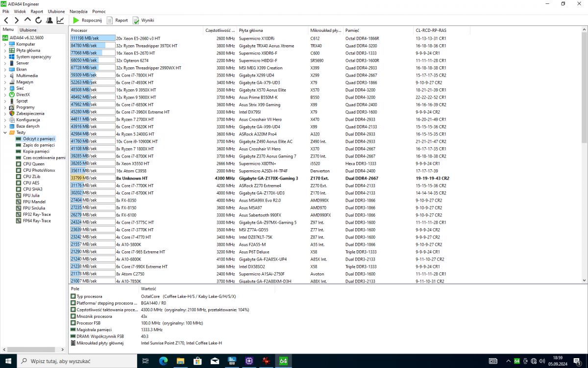
Task: Collapse the Testy tree node
Action: (x=5, y=132)
